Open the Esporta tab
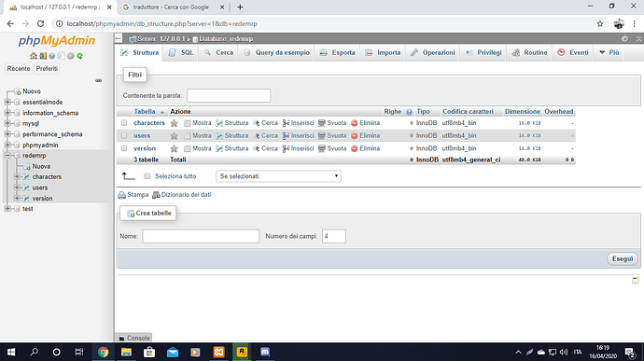644x361 pixels. (x=337, y=52)
